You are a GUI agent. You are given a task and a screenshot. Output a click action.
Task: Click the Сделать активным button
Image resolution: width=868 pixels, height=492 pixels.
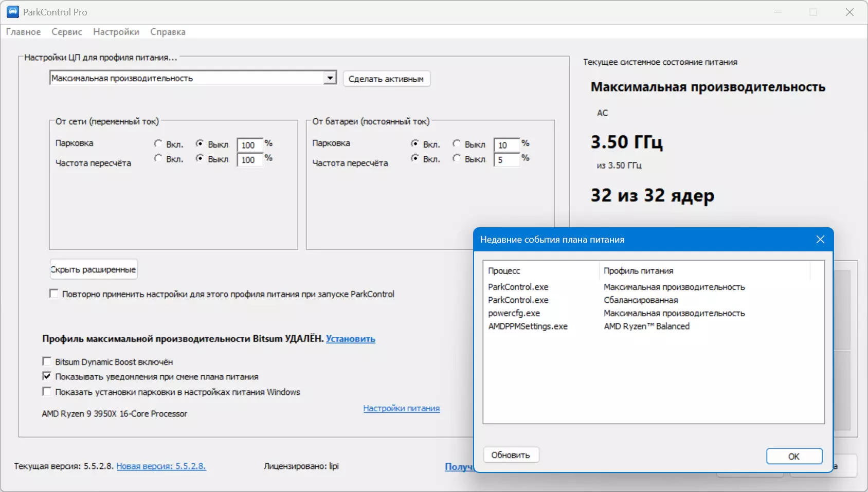[386, 79]
